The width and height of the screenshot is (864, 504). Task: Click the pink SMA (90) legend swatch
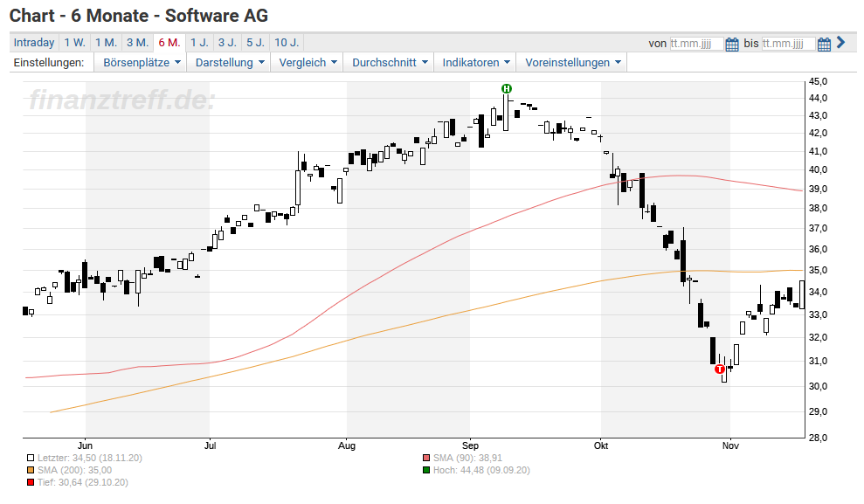[426, 458]
